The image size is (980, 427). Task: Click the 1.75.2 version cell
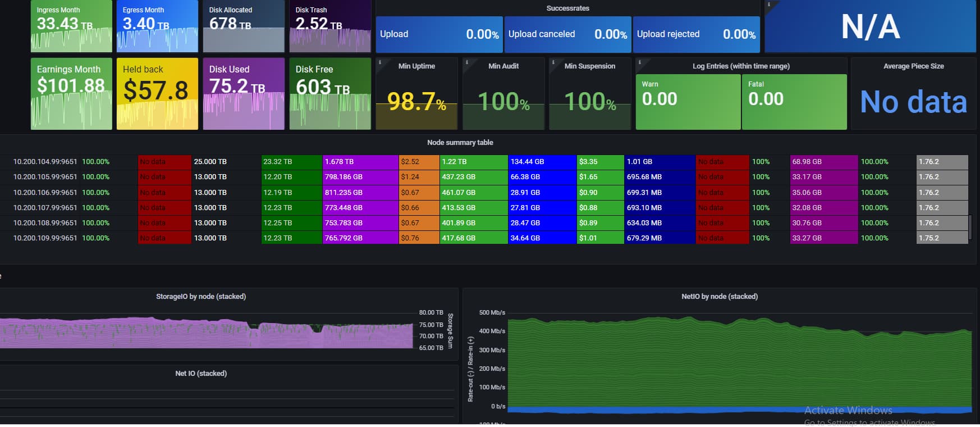pyautogui.click(x=941, y=238)
